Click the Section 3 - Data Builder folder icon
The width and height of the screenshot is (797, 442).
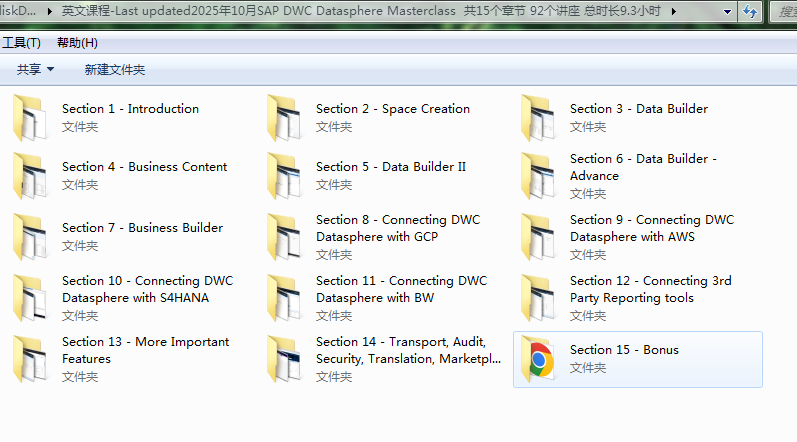pyautogui.click(x=538, y=117)
